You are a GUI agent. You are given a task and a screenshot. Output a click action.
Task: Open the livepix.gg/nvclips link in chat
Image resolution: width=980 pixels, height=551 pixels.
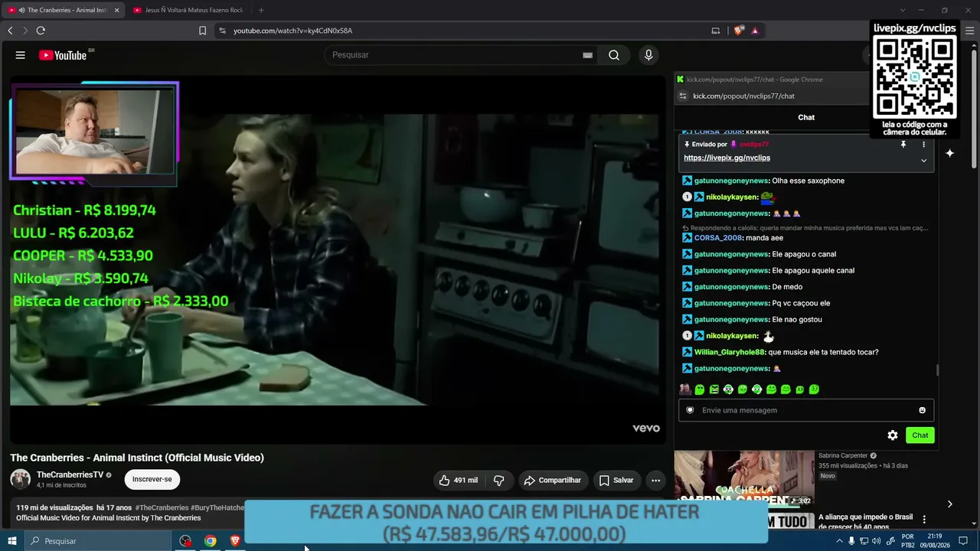[727, 158]
